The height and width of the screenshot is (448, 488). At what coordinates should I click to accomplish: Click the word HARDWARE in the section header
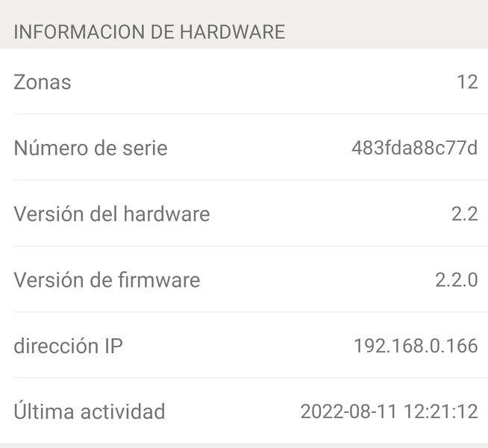pyautogui.click(x=233, y=32)
